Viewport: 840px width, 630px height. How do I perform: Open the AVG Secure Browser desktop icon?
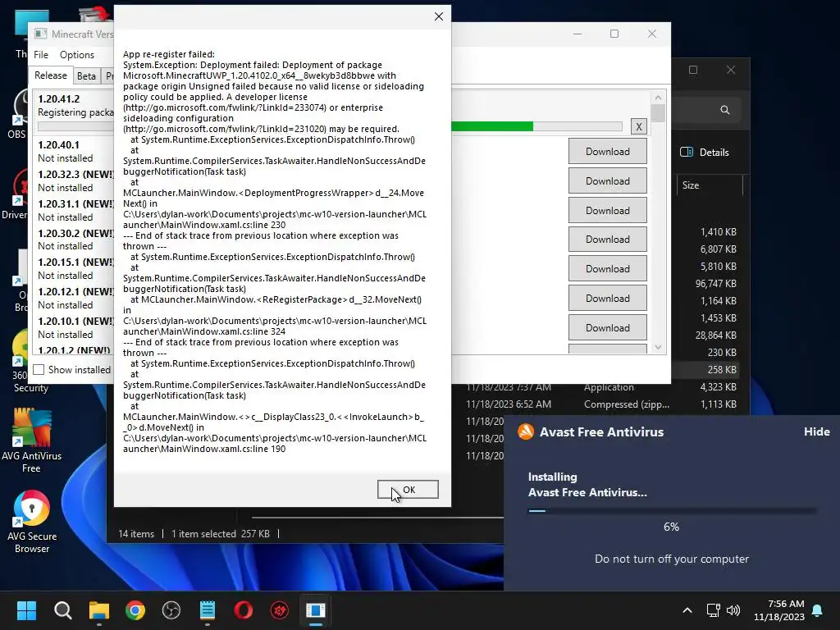click(x=32, y=522)
